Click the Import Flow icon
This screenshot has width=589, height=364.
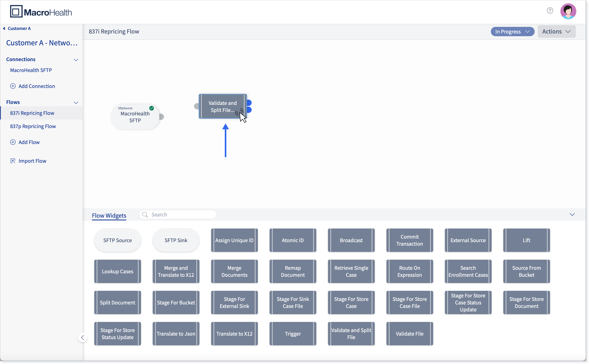(x=13, y=161)
